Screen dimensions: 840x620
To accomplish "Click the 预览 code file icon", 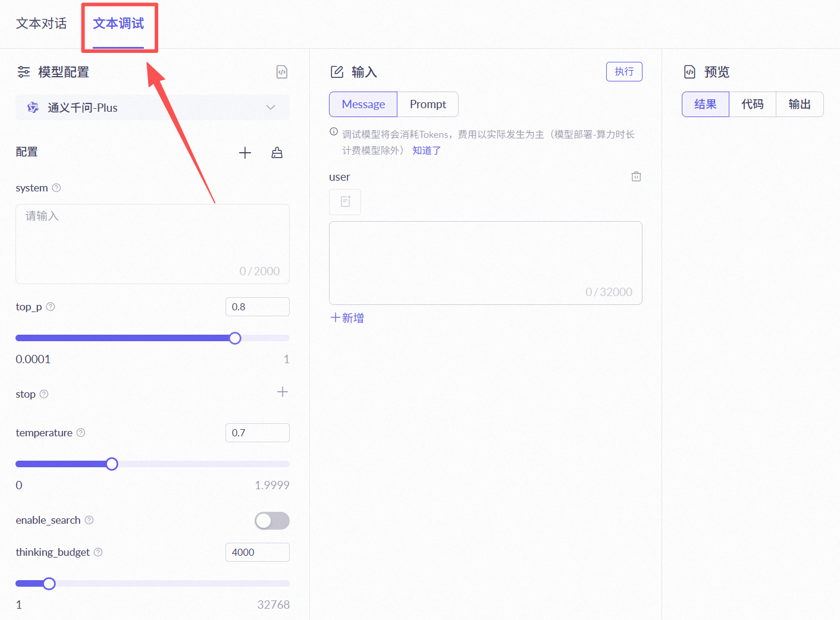I will pos(689,72).
